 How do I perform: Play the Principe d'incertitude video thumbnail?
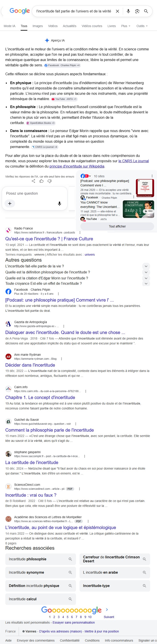click(138, 209)
